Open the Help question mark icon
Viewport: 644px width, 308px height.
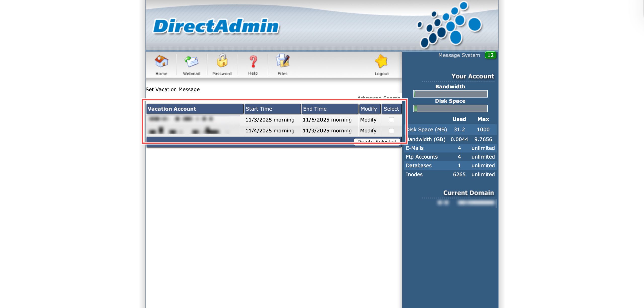253,62
